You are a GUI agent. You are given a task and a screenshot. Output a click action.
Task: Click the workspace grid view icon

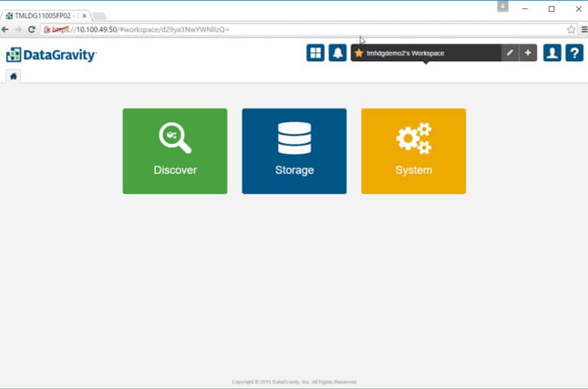[x=315, y=53]
